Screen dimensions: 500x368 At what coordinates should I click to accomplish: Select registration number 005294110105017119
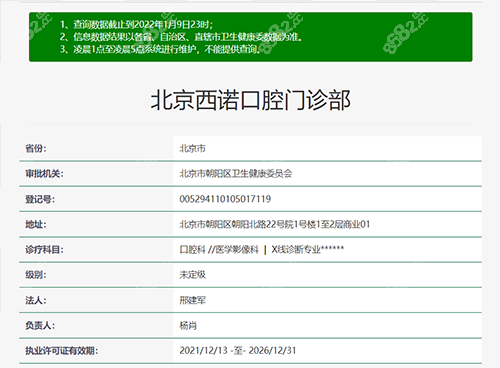coord(225,199)
